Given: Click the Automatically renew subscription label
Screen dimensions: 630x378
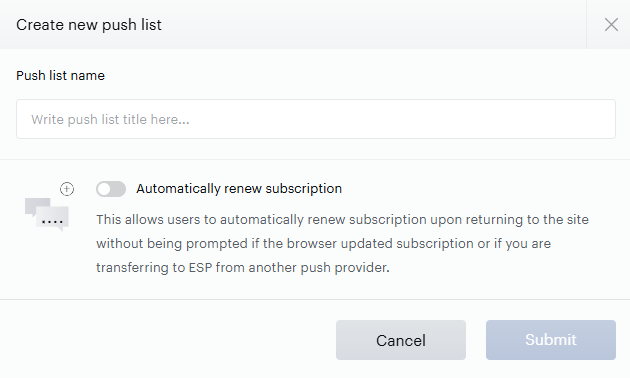Looking at the screenshot, I should point(239,188).
